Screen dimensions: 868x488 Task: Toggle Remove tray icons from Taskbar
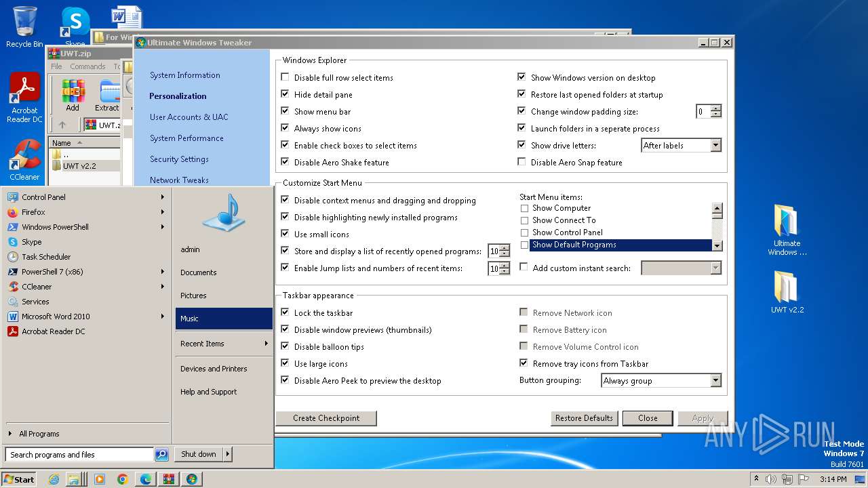pos(524,363)
